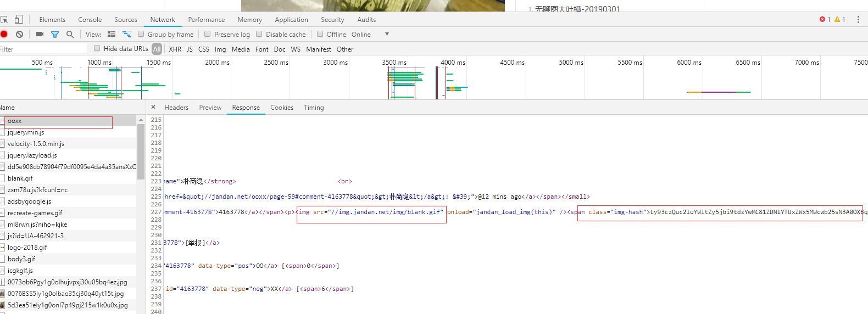Check Hide data URLs

(97, 48)
